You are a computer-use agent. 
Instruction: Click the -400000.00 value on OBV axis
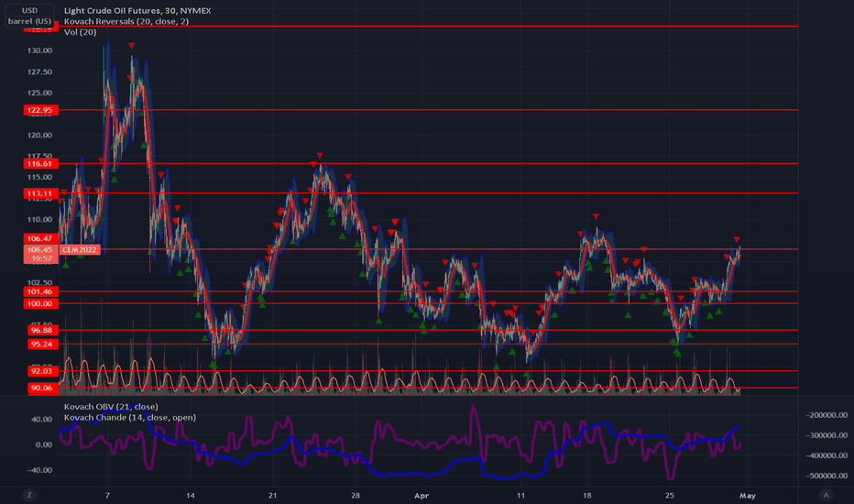(x=827, y=455)
